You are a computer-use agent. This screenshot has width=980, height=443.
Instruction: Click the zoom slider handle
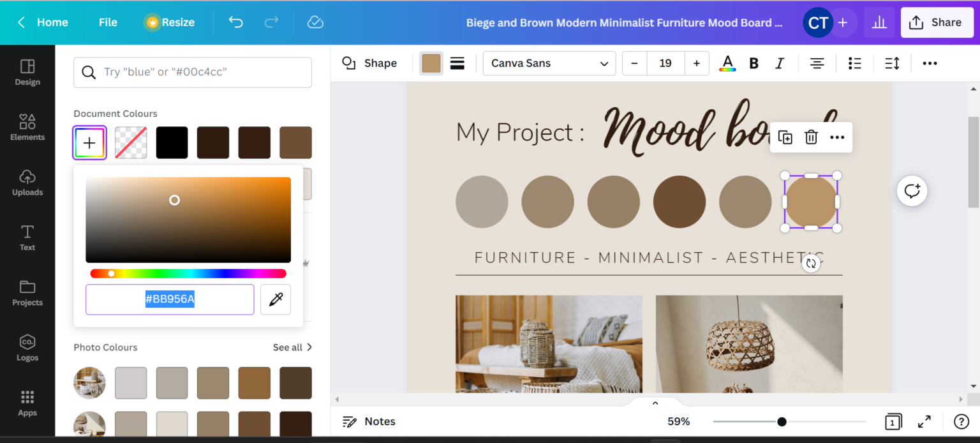782,421
